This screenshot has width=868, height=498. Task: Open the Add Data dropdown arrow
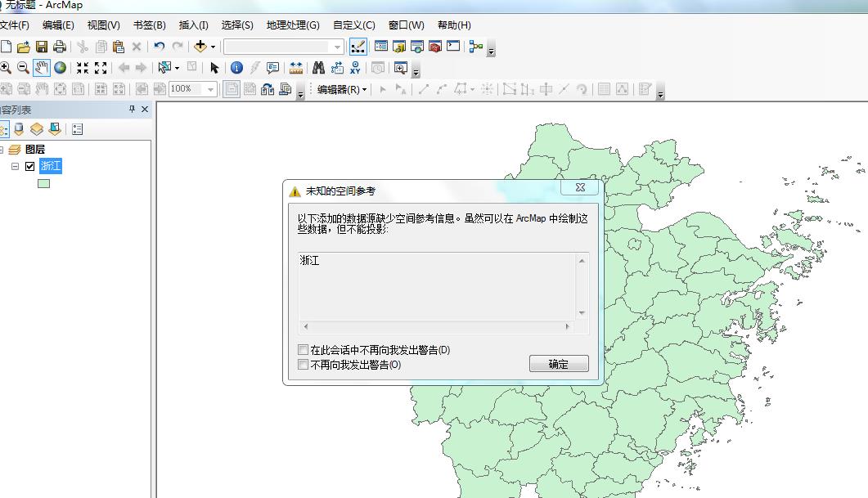pyautogui.click(x=214, y=47)
